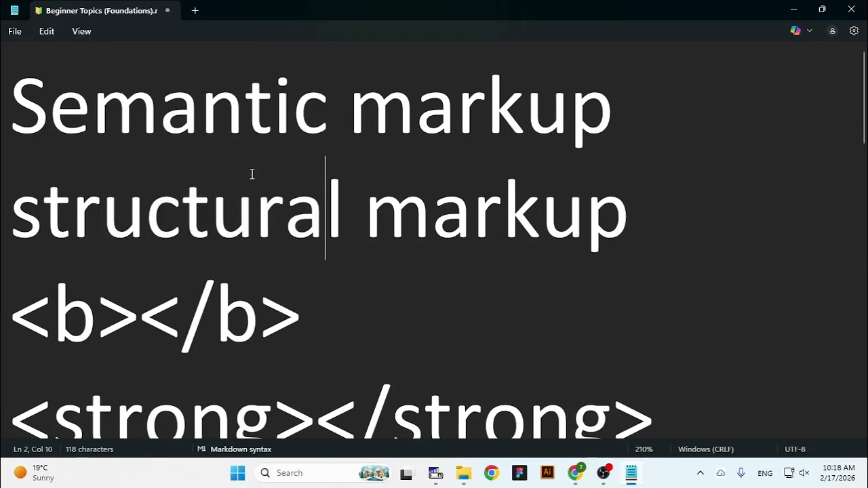Open the app next to Task View in taskbar
This screenshot has height=488, width=868.
click(435, 473)
